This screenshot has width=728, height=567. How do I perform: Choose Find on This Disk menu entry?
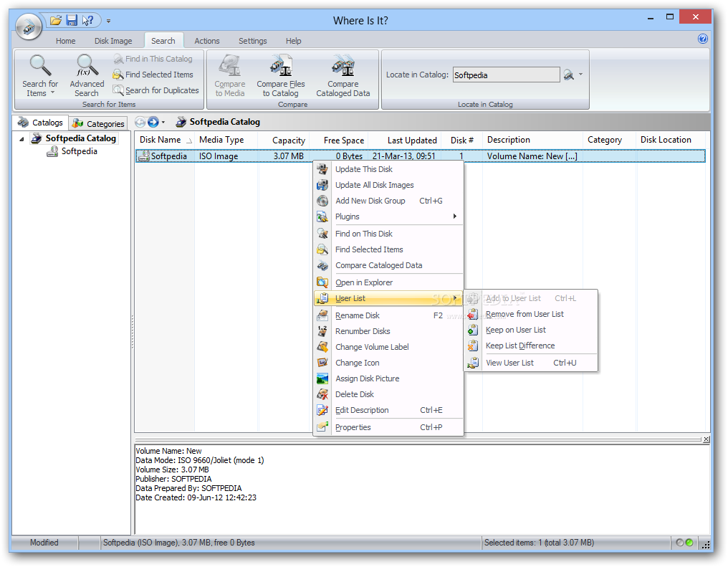click(388, 234)
